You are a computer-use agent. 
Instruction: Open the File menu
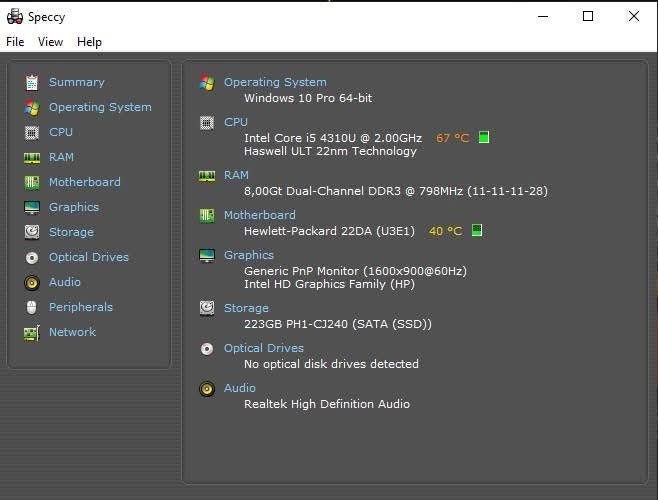15,42
